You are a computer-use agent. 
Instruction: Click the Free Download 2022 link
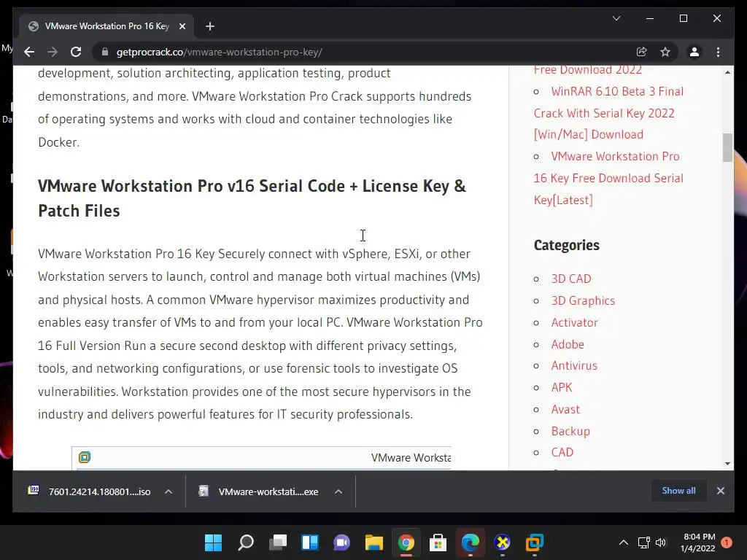click(x=587, y=69)
